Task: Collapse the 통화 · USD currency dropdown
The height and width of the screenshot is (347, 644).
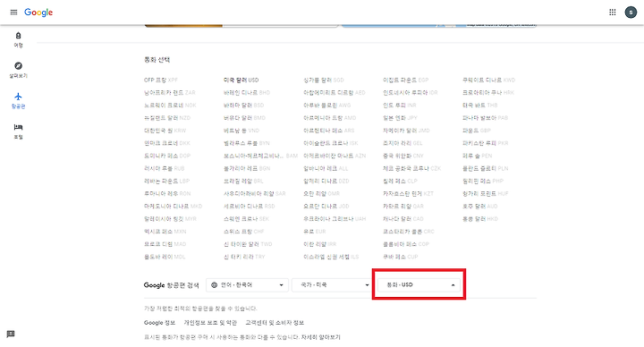Action: point(419,285)
